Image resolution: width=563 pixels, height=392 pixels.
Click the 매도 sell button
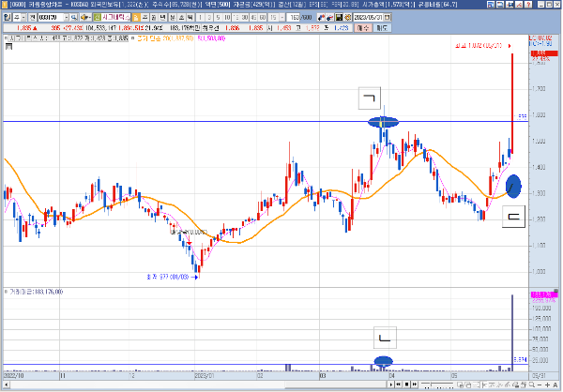[382, 28]
